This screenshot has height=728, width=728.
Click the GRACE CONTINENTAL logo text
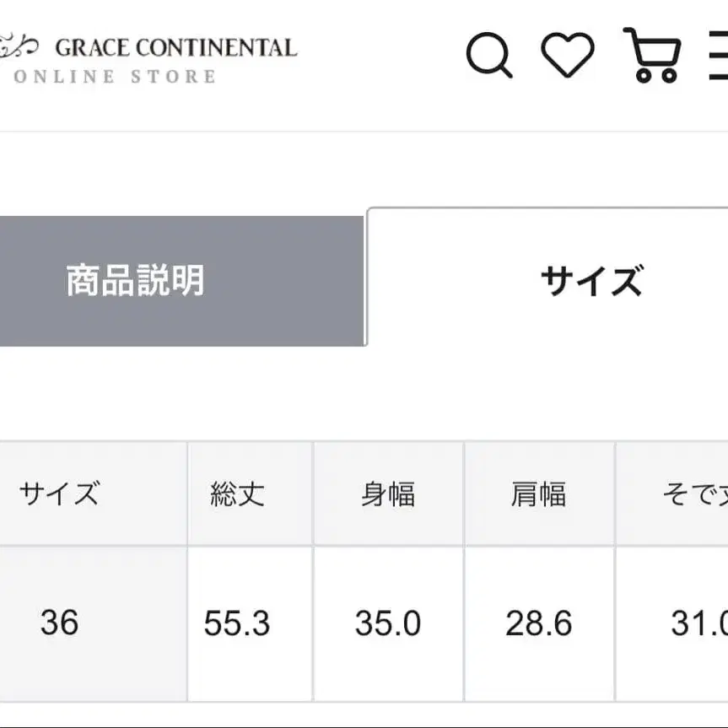[175, 47]
